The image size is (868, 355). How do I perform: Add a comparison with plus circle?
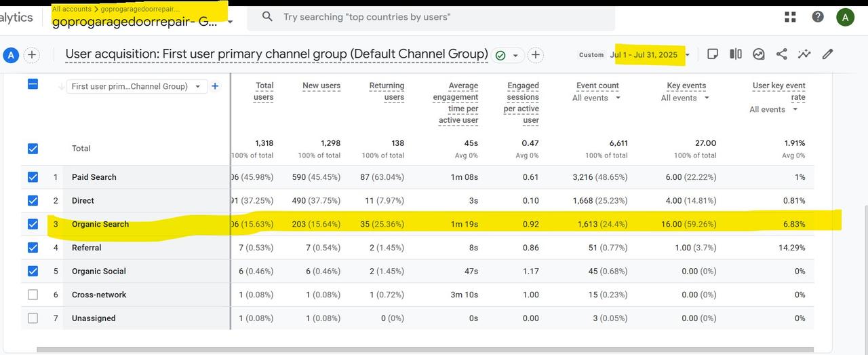32,55
